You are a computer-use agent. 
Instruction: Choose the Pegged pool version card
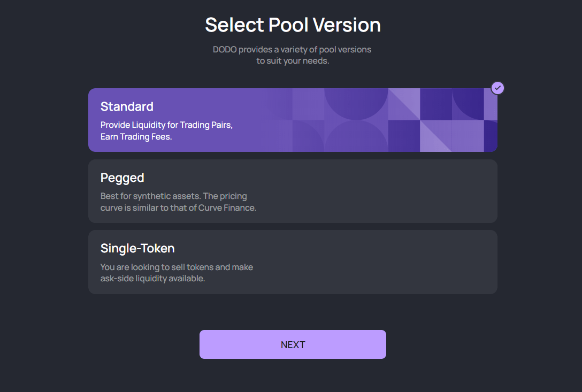point(293,191)
